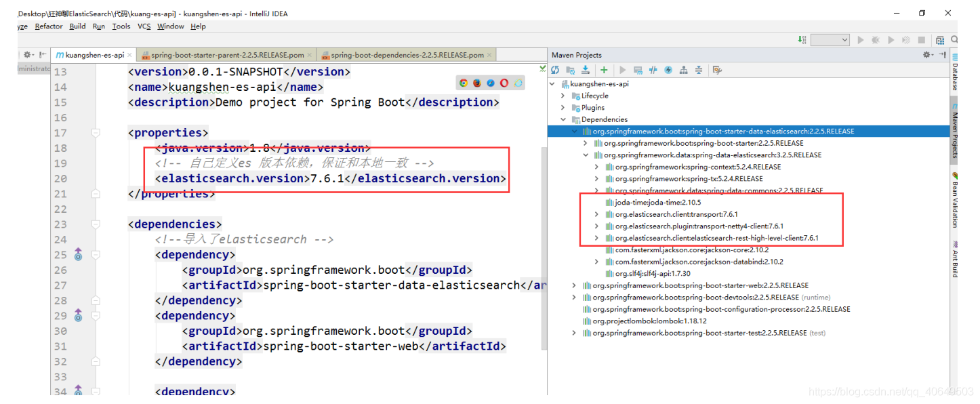980x404 pixels.
Task: Switch to spring-boot-starter-parent-2.2.5.RELEASE.pom tab
Action: tap(228, 55)
